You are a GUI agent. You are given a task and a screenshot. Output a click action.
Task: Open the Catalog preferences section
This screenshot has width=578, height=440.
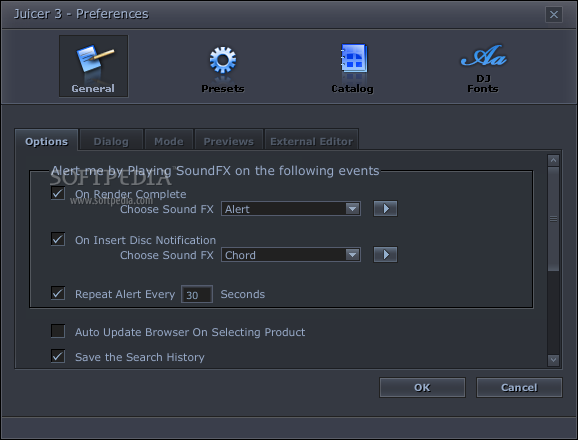click(352, 69)
